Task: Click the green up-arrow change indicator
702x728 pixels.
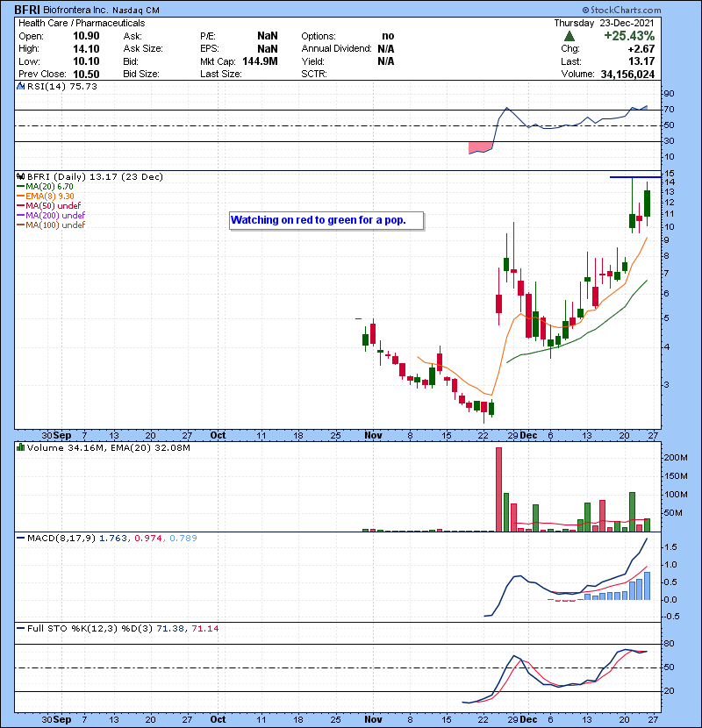Action: click(x=569, y=36)
